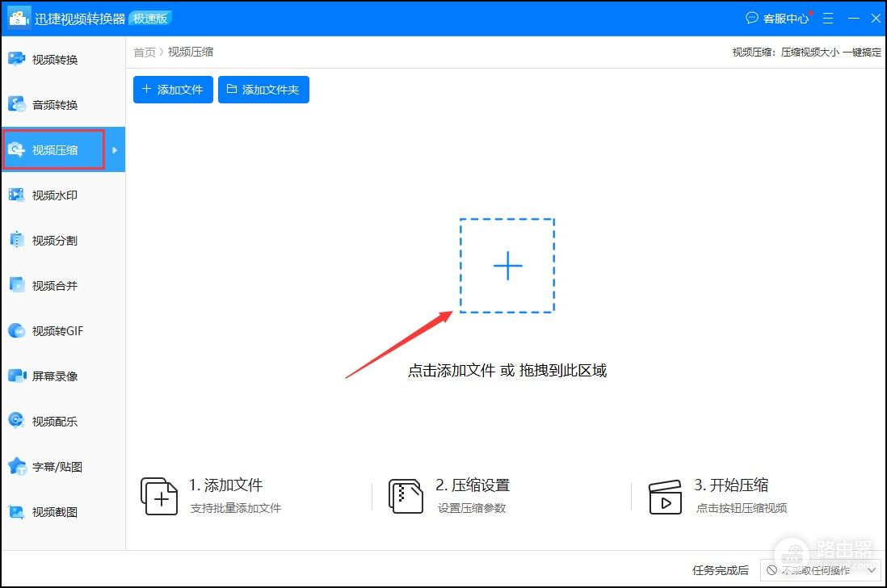Open the 任务完成后 action dropdown
Image resolution: width=887 pixels, height=588 pixels.
tap(820, 570)
